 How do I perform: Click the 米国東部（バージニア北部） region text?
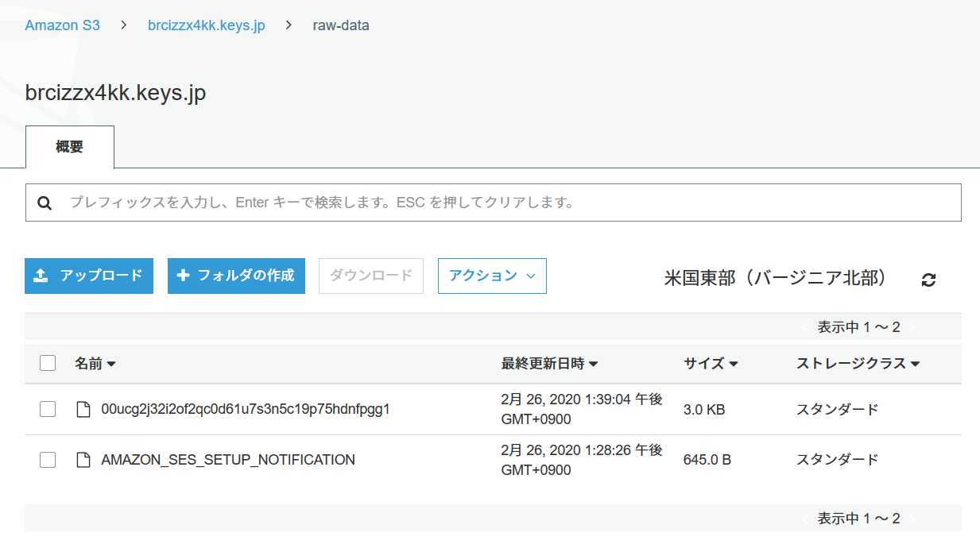(x=776, y=278)
